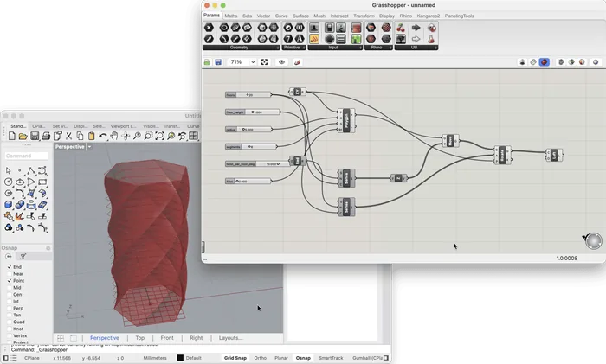Viewport: 606px width, 364px height.
Task: Click the Polygon component on the canvas
Action: (346, 121)
